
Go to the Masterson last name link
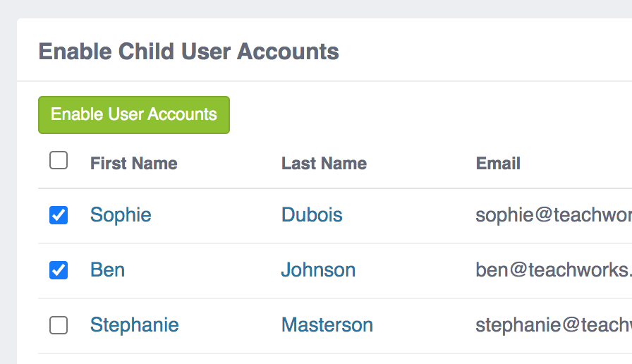pos(327,324)
